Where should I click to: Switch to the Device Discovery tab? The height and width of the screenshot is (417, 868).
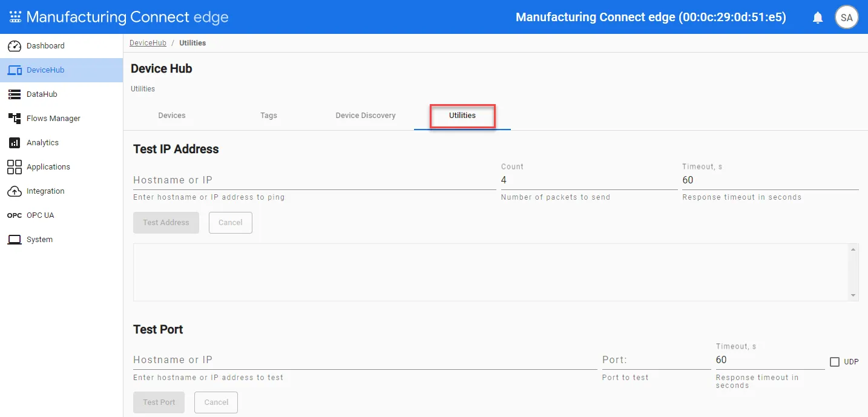coord(366,116)
